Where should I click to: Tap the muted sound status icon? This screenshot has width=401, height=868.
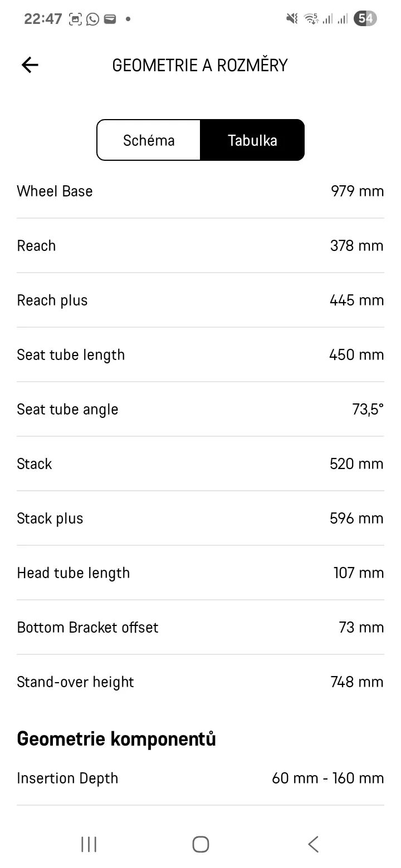[292, 19]
